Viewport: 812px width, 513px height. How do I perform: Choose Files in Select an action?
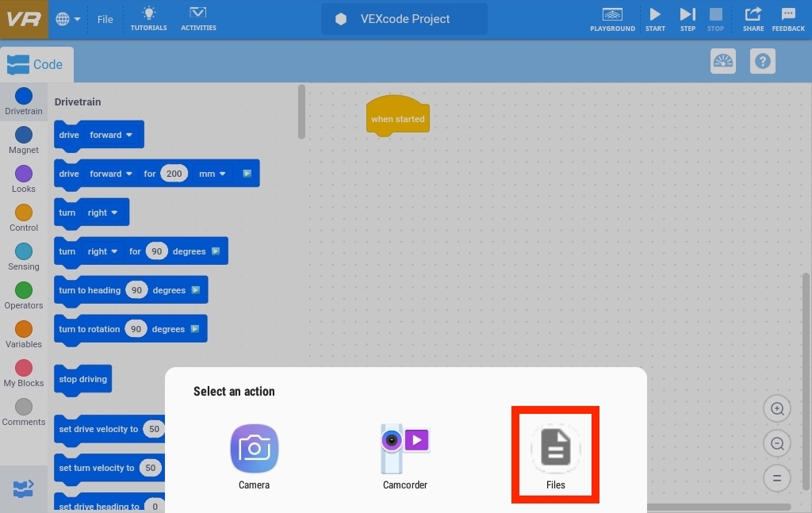(556, 457)
